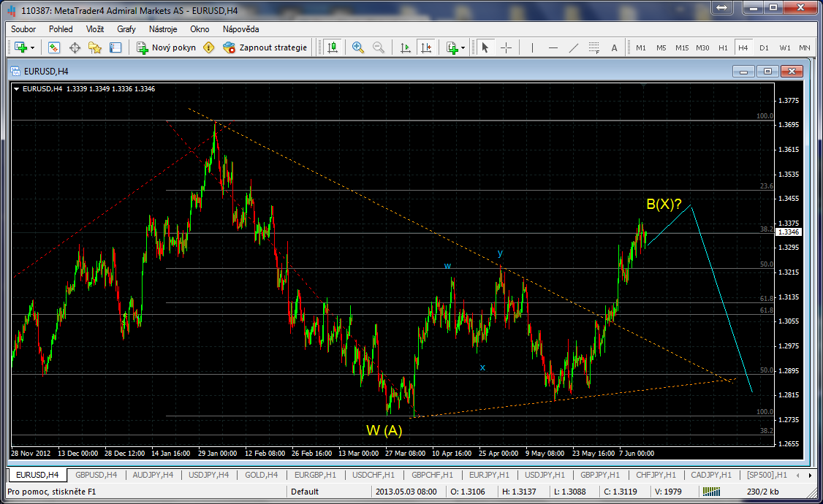The width and height of the screenshot is (823, 504).
Task: Select the W (A) chart label
Action: click(384, 430)
